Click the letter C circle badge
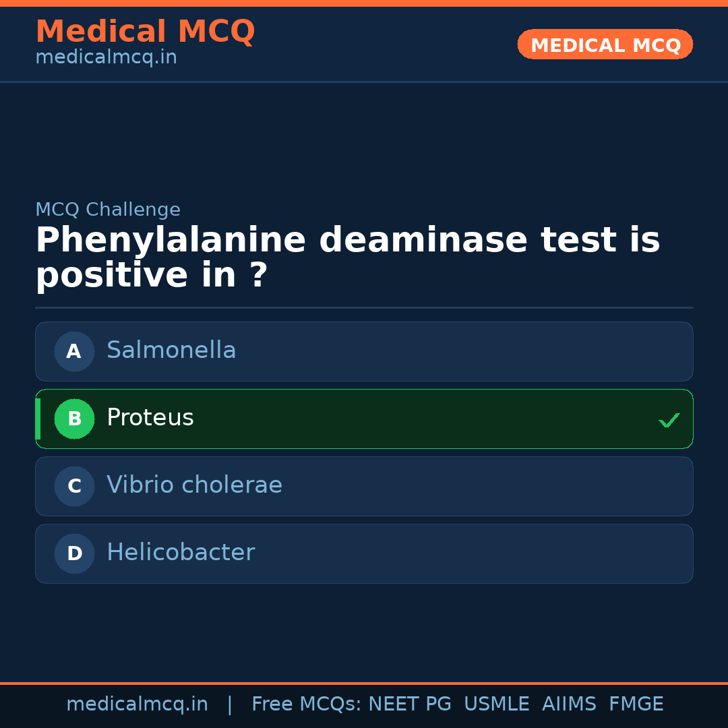The width and height of the screenshot is (728, 728). [74, 486]
